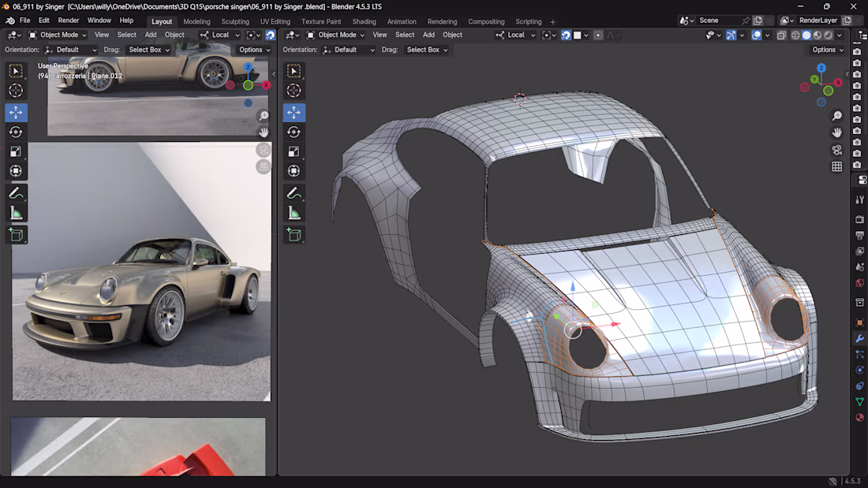Viewport: 868px width, 488px height.
Task: Open the Orientation Default dropdown in left viewport
Action: point(71,50)
